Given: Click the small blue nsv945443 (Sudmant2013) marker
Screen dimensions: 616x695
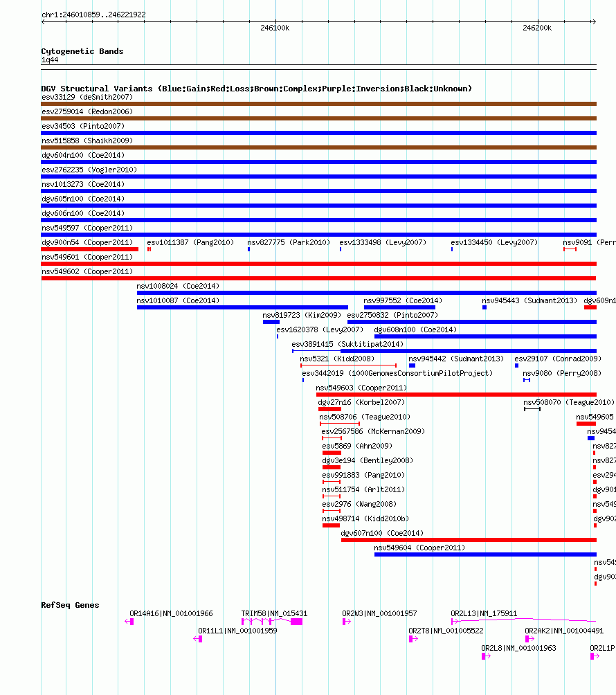Looking at the screenshot, I should tap(484, 307).
